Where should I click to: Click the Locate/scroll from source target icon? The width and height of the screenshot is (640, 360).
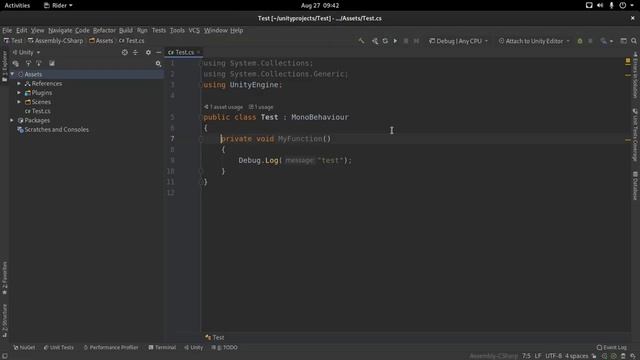pos(124,52)
